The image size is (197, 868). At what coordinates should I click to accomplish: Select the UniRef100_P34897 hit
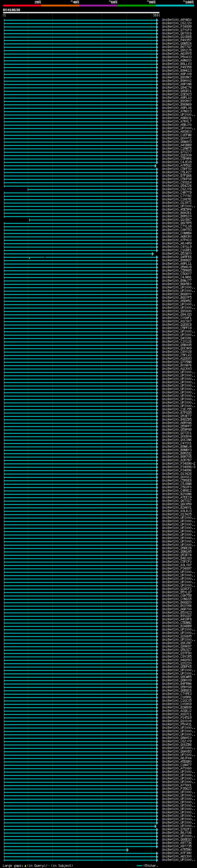pos(176,569)
